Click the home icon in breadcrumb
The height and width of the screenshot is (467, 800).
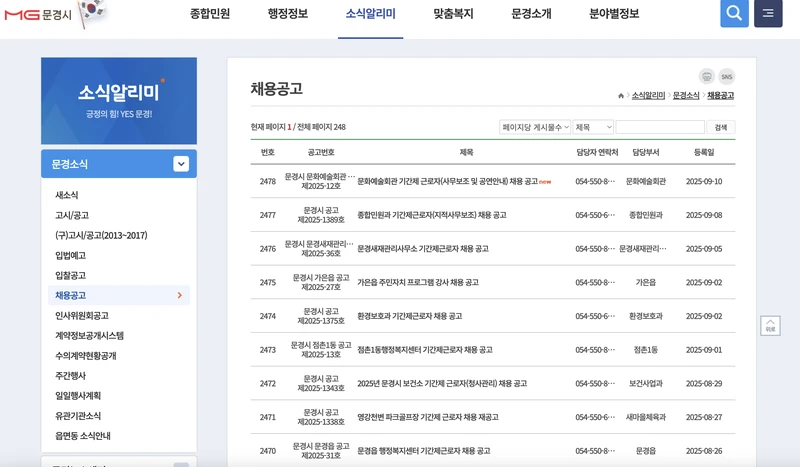620,95
